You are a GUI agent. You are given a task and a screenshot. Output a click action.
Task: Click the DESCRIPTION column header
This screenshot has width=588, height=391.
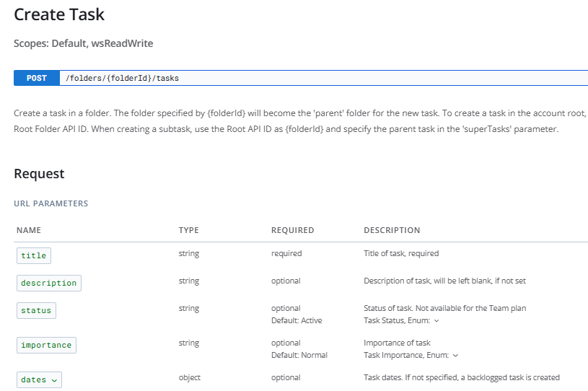click(x=392, y=230)
